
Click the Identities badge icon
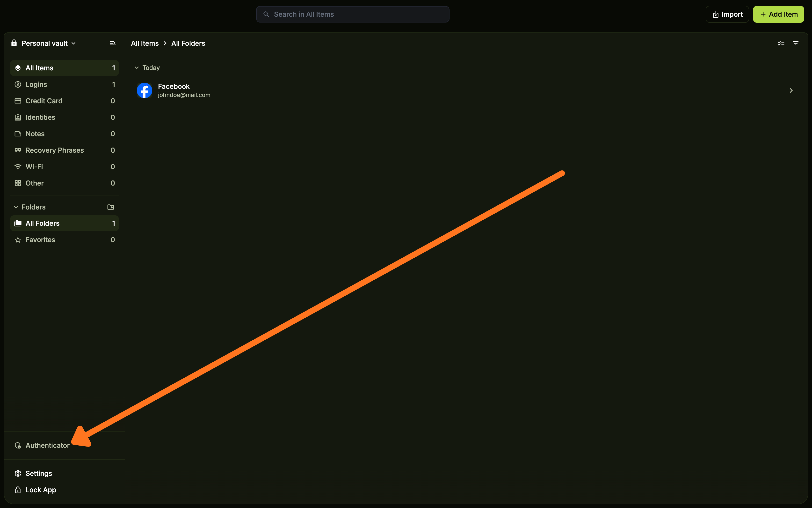point(18,118)
